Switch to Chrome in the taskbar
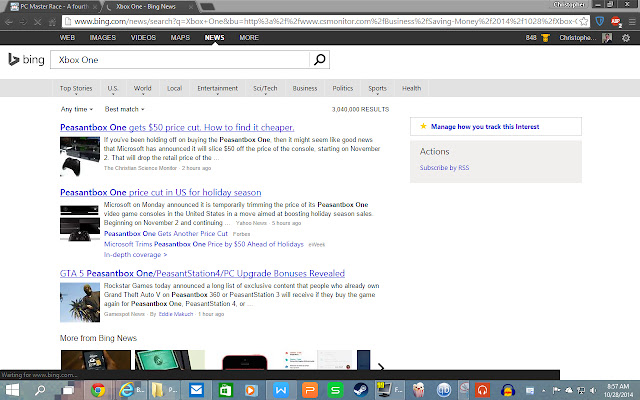Viewport: 640px width, 400px height. click(98, 390)
